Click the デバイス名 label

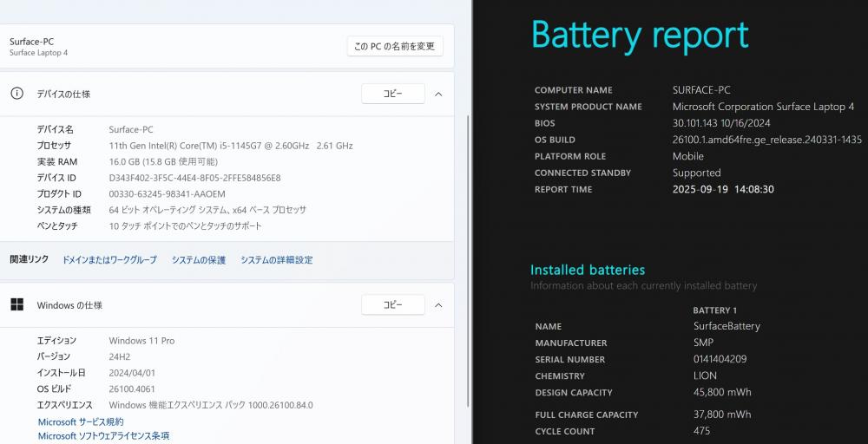pyautogui.click(x=55, y=130)
